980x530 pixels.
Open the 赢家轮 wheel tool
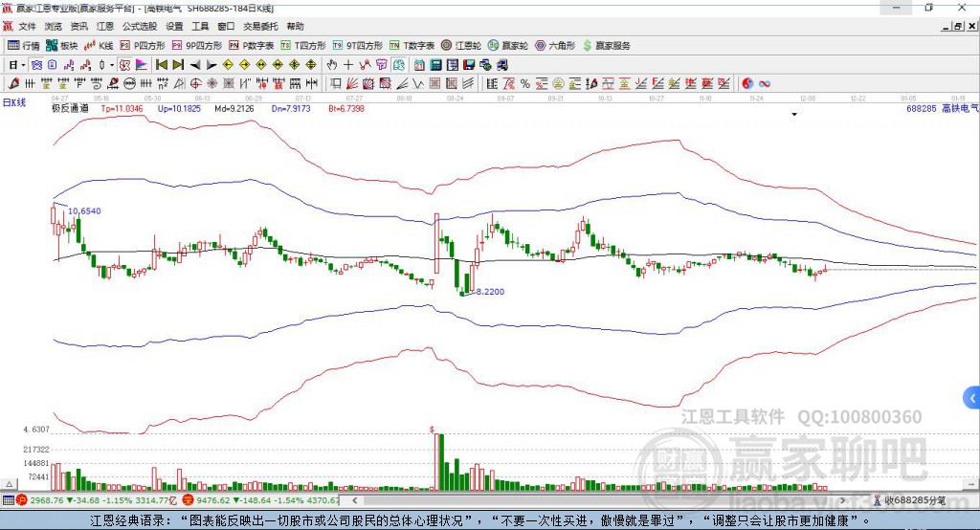(508, 46)
